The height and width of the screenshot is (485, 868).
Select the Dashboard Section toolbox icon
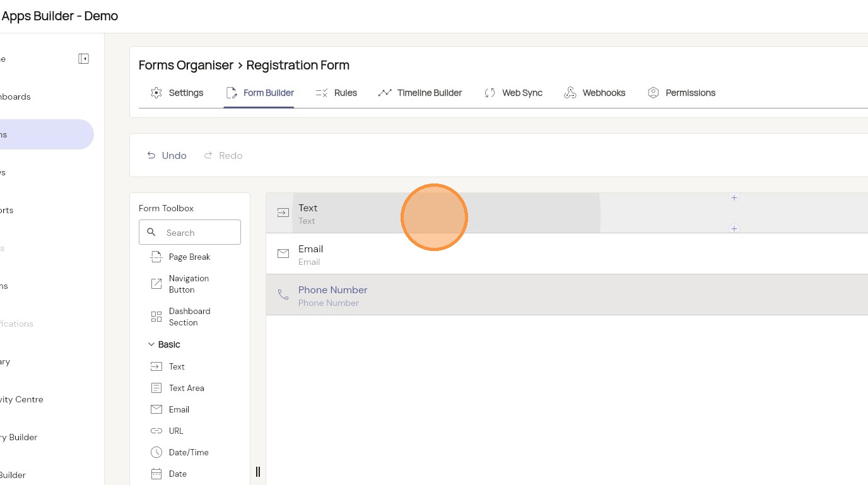coord(156,317)
